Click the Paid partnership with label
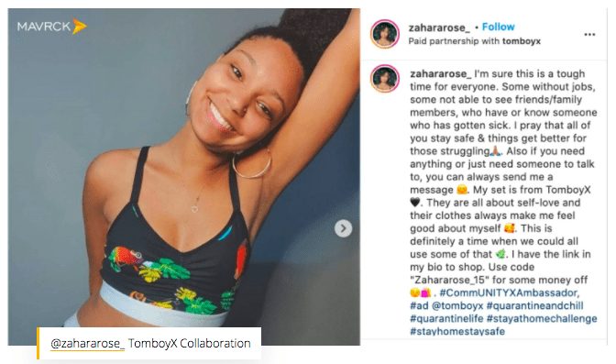 pos(454,41)
